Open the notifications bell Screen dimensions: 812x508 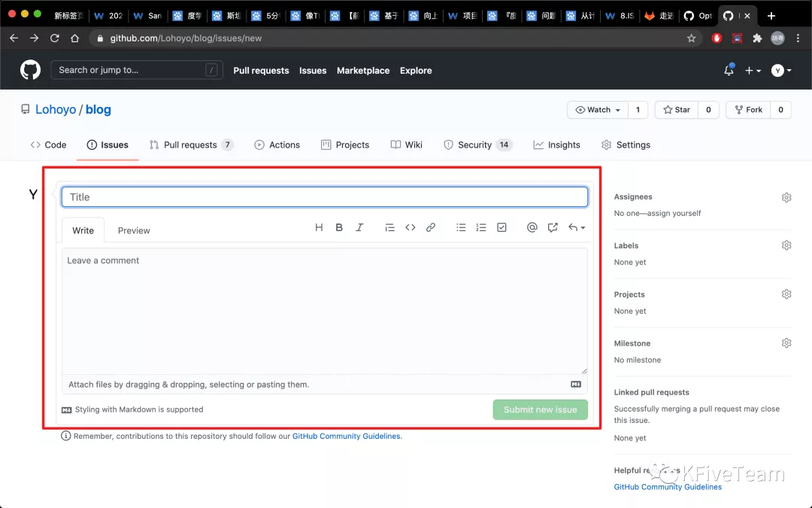(729, 70)
